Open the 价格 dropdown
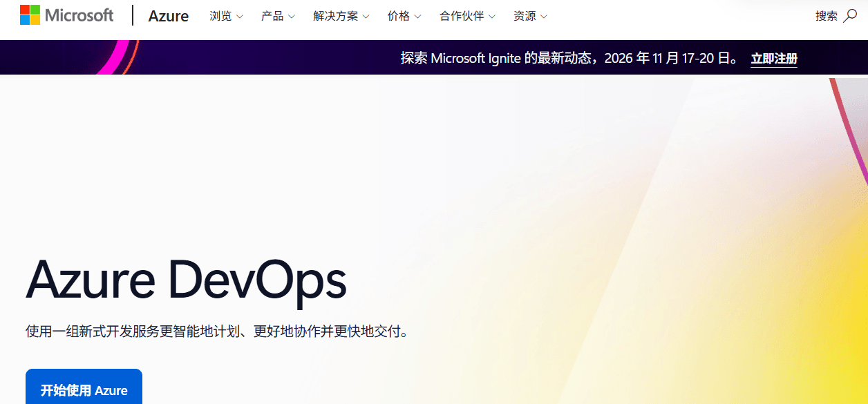 pos(404,16)
